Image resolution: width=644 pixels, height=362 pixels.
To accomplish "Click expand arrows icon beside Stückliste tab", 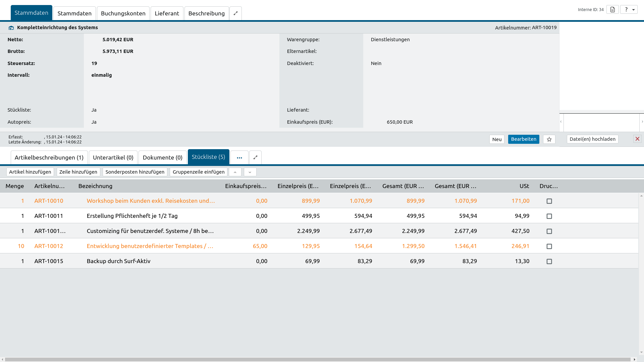I will tap(255, 158).
